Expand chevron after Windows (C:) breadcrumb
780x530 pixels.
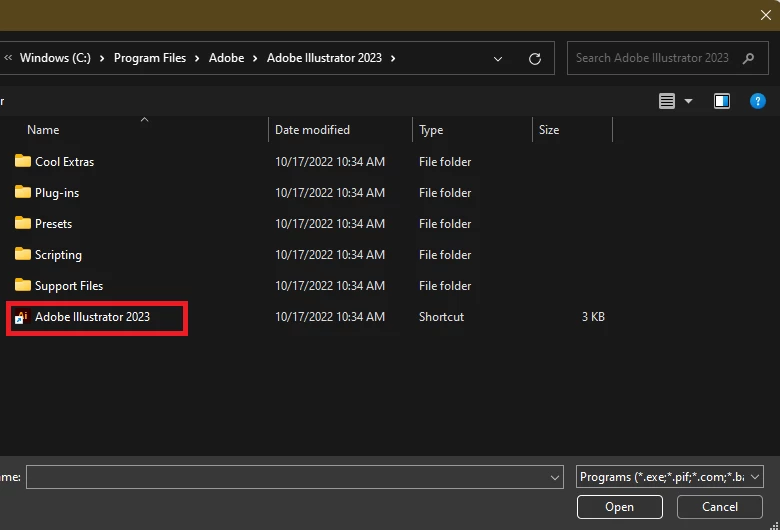102,58
